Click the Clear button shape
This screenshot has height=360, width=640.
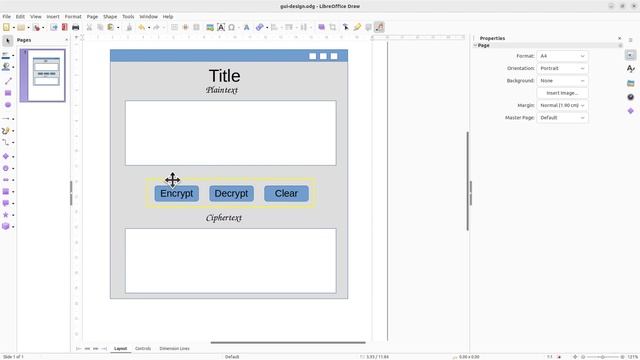(286, 193)
